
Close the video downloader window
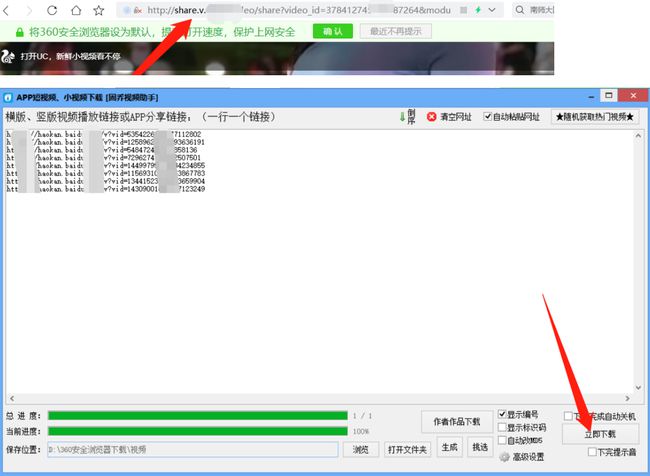coord(633,96)
